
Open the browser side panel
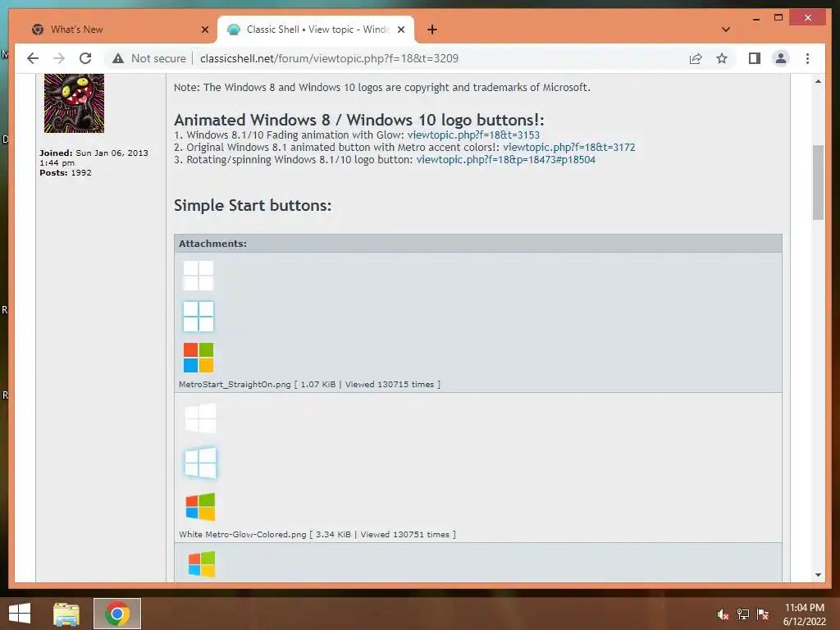[755, 58]
